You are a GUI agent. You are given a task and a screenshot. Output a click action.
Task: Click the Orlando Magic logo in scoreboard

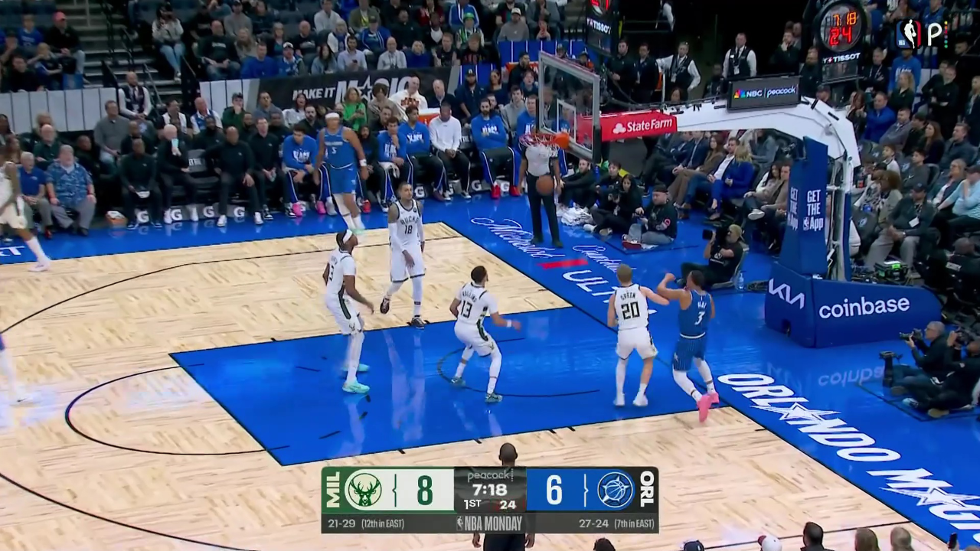pos(616,490)
